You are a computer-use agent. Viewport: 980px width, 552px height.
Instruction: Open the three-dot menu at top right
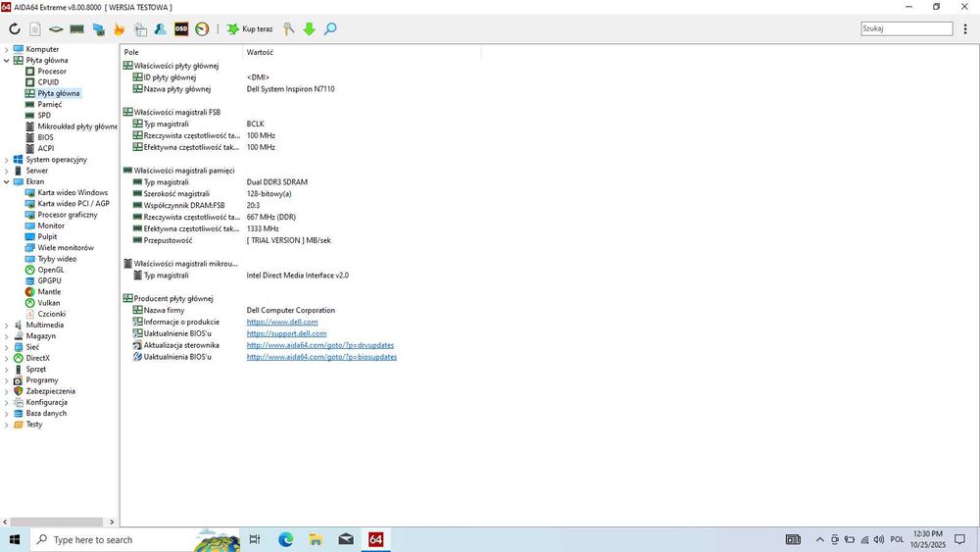965,28
